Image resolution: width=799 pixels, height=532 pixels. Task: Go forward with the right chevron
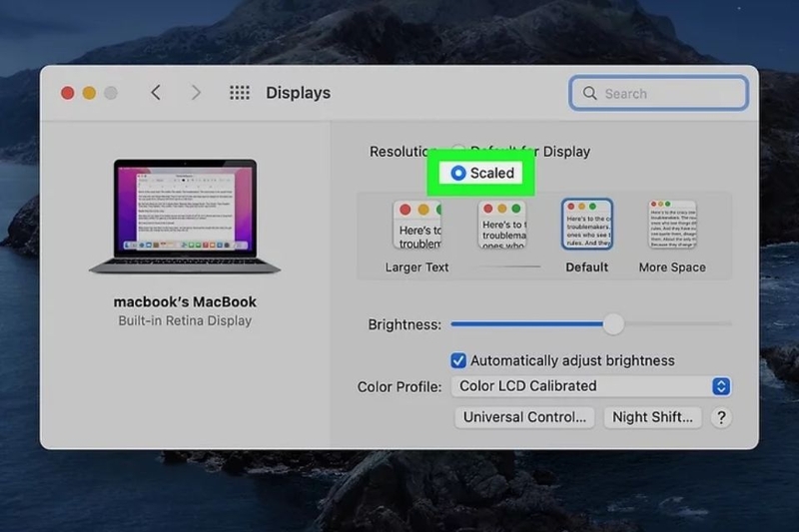pyautogui.click(x=196, y=93)
